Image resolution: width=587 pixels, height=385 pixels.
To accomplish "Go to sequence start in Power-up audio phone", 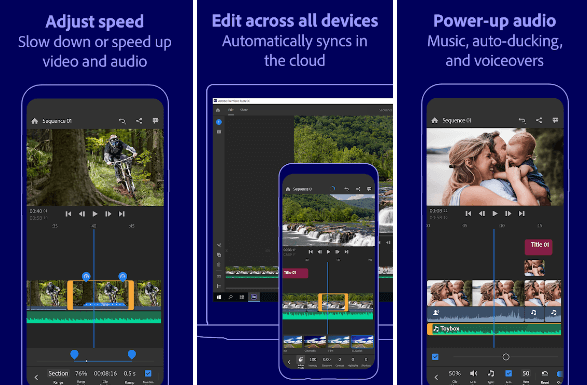I will (468, 213).
